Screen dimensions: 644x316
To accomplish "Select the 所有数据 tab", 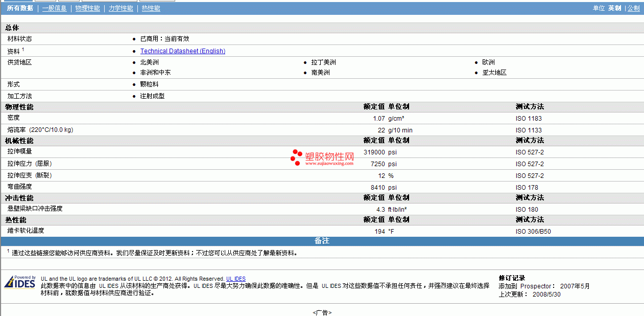I will click(x=20, y=8).
